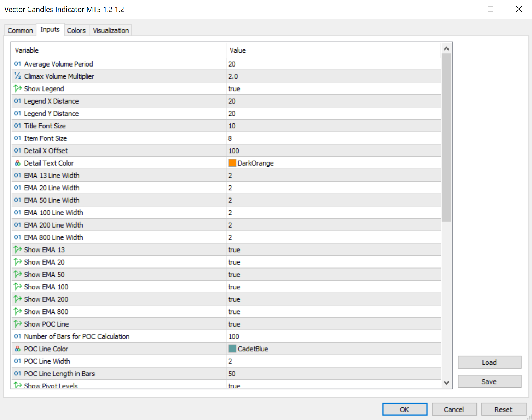This screenshot has width=532, height=420.
Task: Click the boolean icon beside Show EMA 800
Action: tap(17, 312)
